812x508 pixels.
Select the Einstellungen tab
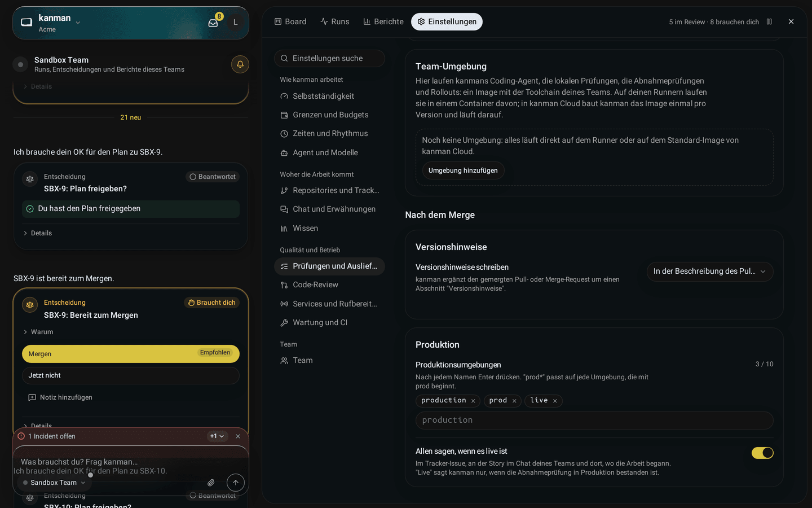[447, 21]
